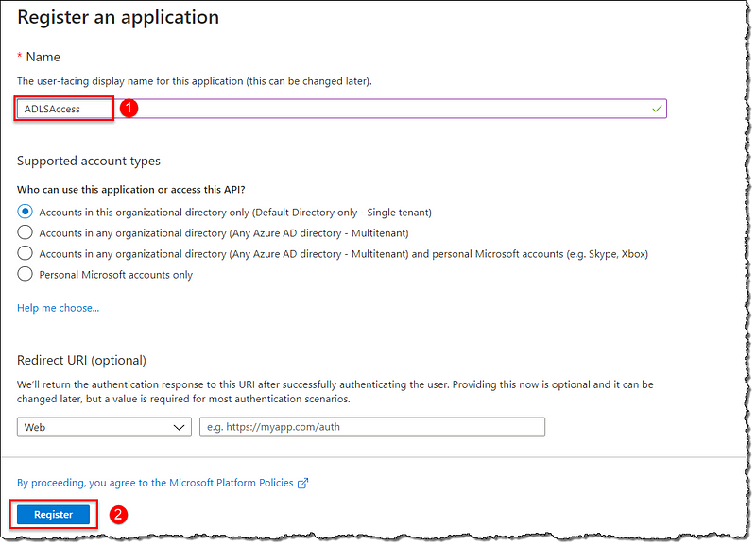756x546 pixels.
Task: Open the Help me choose link
Action: (x=58, y=308)
